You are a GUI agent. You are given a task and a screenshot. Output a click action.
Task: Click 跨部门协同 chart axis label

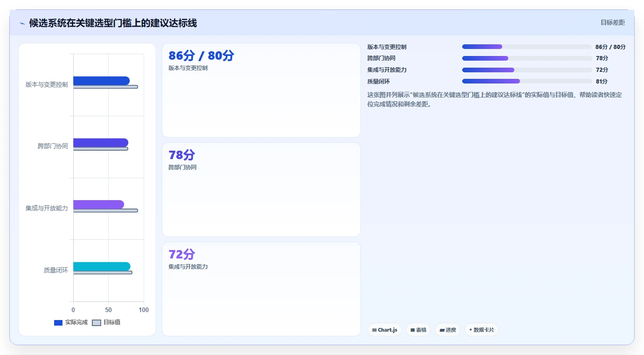(x=53, y=146)
